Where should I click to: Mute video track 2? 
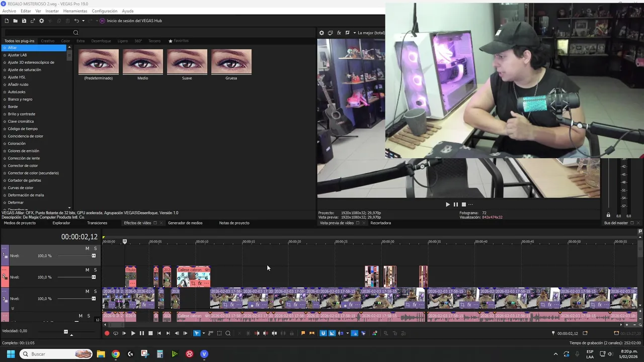click(87, 270)
